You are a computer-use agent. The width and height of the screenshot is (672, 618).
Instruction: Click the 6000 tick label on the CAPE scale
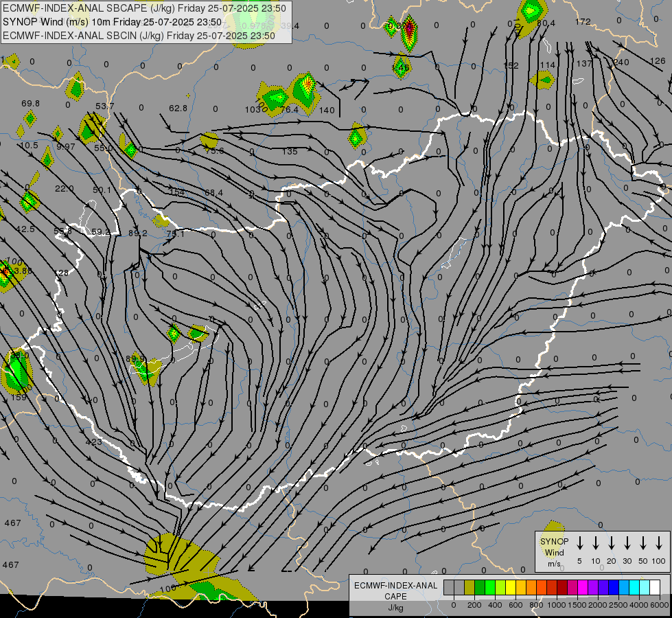659,605
